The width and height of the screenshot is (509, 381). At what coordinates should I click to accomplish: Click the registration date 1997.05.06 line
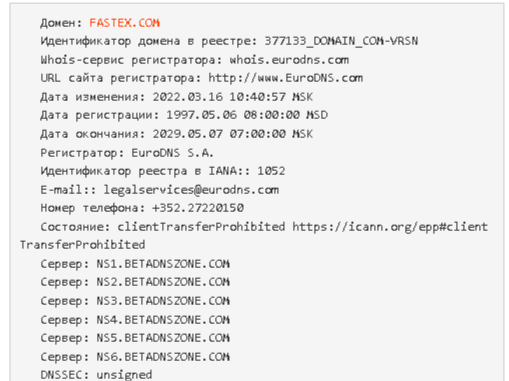pos(184,115)
